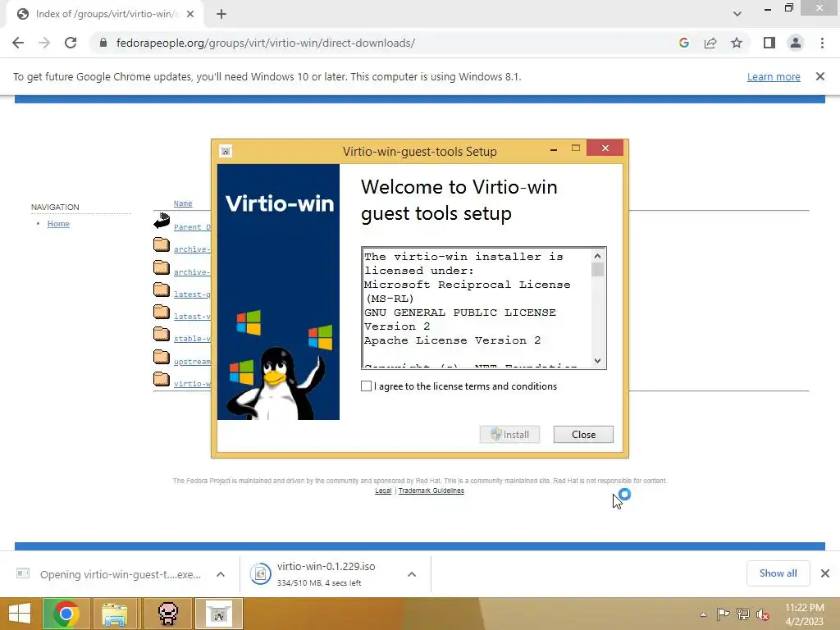840x630 pixels.
Task: Click the Name column header link
Action: tap(183, 203)
